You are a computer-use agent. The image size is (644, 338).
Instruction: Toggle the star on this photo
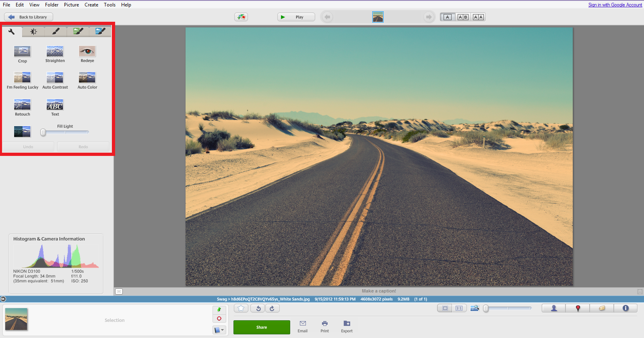pyautogui.click(x=241, y=309)
